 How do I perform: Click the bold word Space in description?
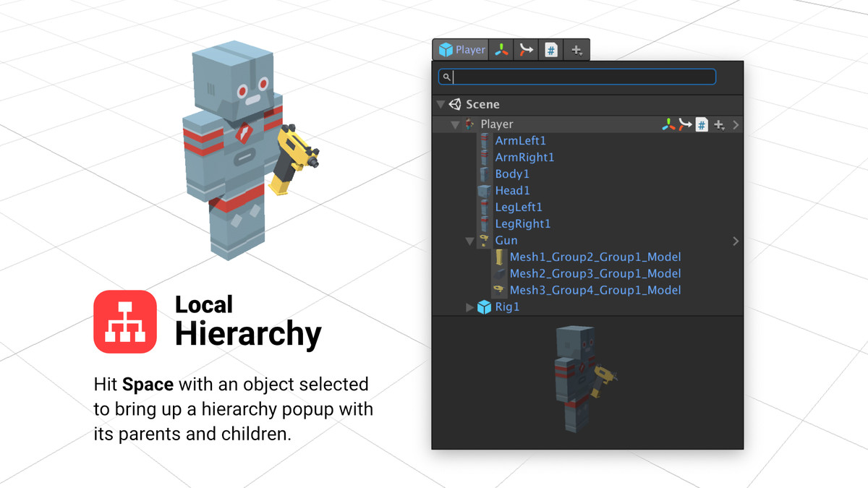(148, 384)
